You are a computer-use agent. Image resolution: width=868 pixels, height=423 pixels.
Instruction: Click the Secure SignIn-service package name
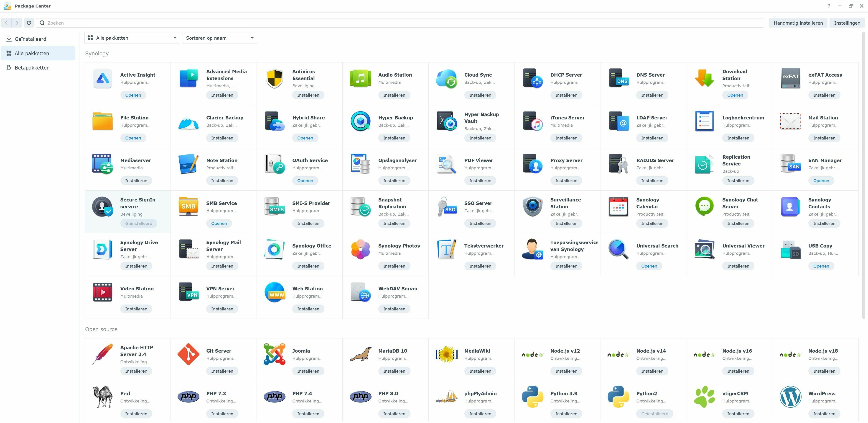pos(139,203)
